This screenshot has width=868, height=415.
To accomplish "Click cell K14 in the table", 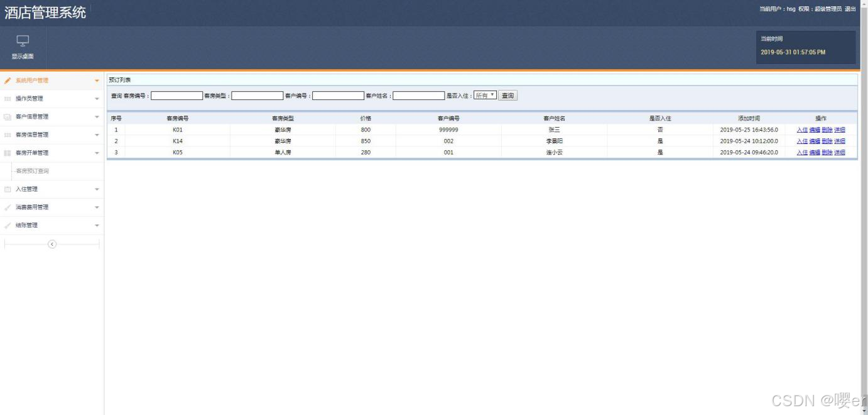I will [x=177, y=141].
